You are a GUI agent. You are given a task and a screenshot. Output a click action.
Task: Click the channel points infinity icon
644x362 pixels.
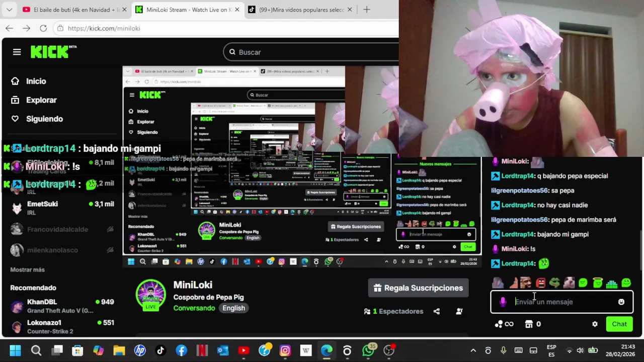point(504,324)
